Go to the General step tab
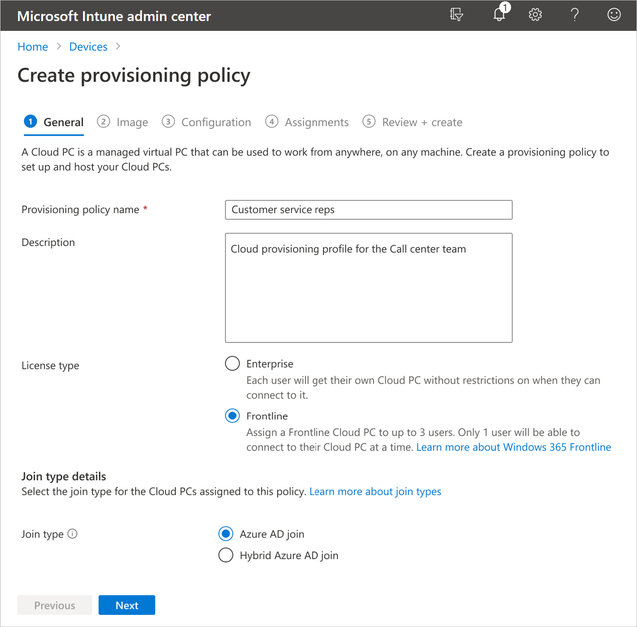Image resolution: width=637 pixels, height=627 pixels. pyautogui.click(x=54, y=122)
